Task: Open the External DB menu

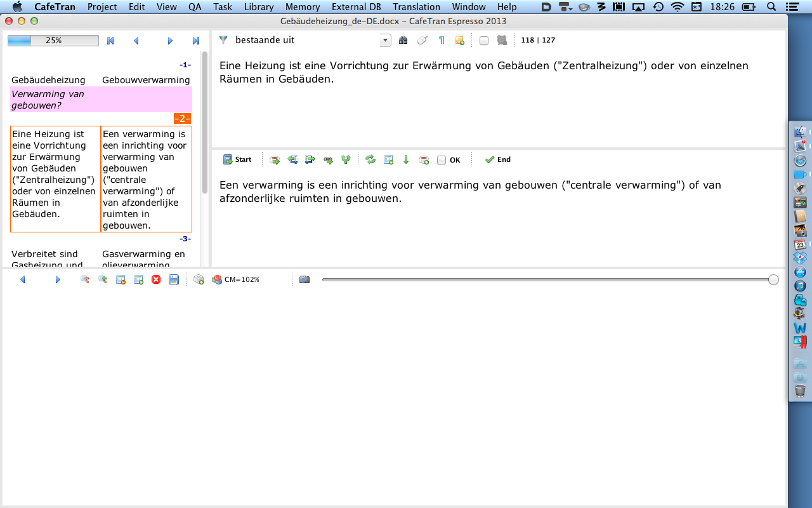Action: 356,7
